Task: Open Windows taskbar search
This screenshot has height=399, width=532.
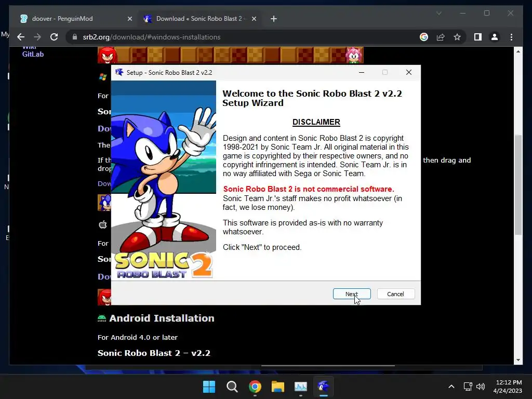Action: click(232, 387)
